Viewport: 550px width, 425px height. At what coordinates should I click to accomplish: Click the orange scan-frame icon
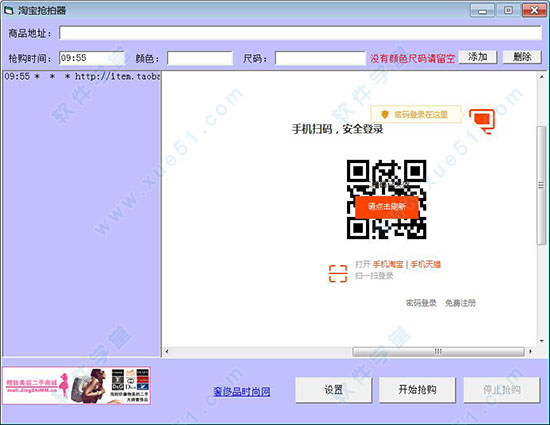point(338,274)
